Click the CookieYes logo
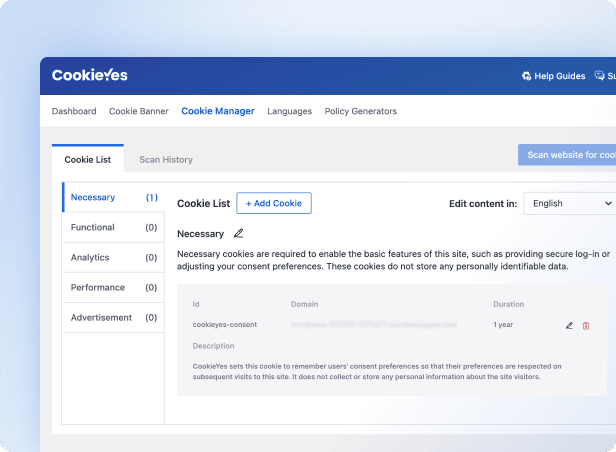The height and width of the screenshot is (452, 616). pyautogui.click(x=90, y=75)
